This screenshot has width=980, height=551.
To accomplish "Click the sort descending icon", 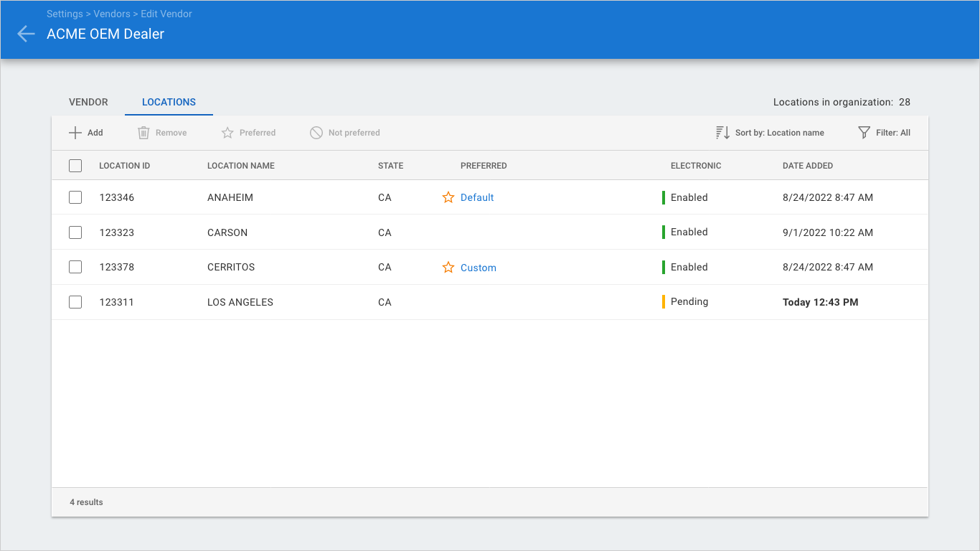I will click(722, 133).
